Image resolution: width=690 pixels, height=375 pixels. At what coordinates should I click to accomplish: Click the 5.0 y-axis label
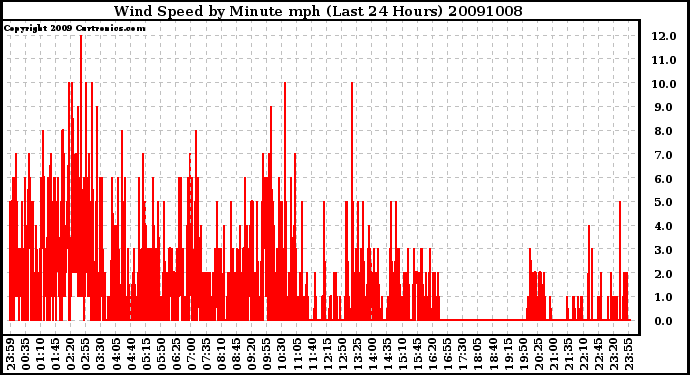click(664, 202)
